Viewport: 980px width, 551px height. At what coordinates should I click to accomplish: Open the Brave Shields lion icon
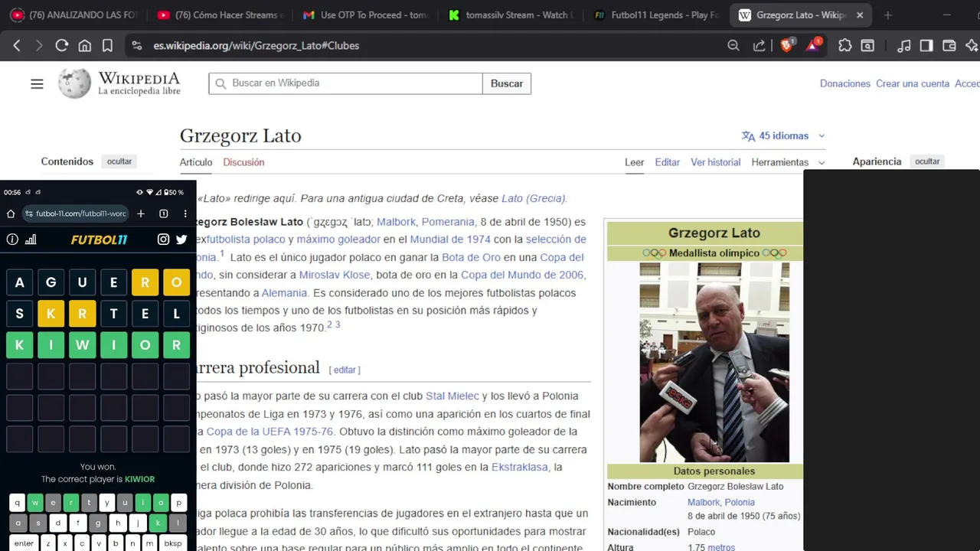point(787,45)
